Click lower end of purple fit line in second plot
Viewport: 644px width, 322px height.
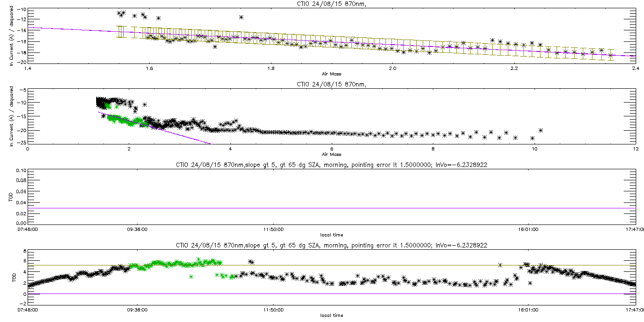211,144
